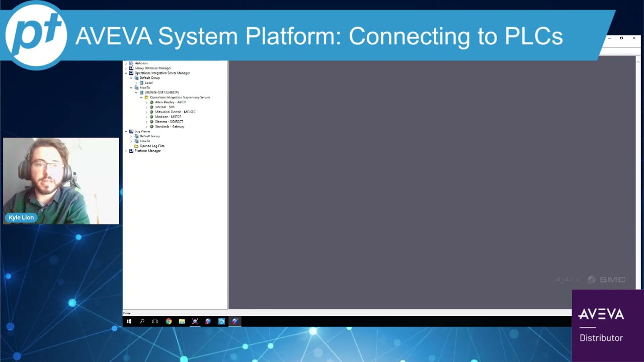
Task: Select HowTo label under Server Manager
Action: tap(145, 87)
